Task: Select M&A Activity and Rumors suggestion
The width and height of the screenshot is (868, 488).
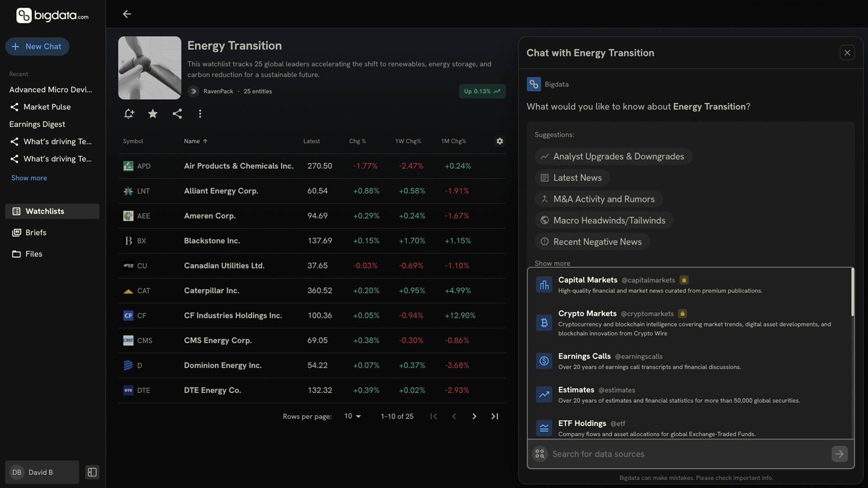Action: [599, 199]
